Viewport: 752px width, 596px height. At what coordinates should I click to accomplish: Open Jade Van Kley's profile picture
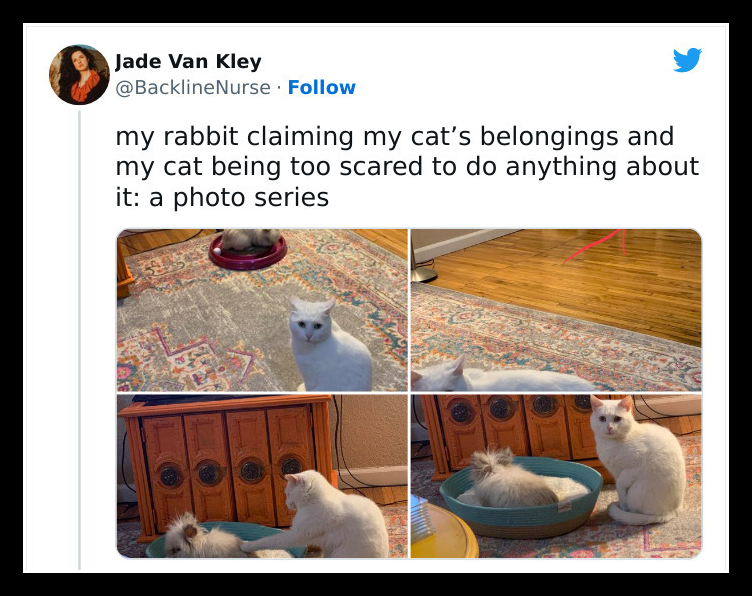click(80, 75)
